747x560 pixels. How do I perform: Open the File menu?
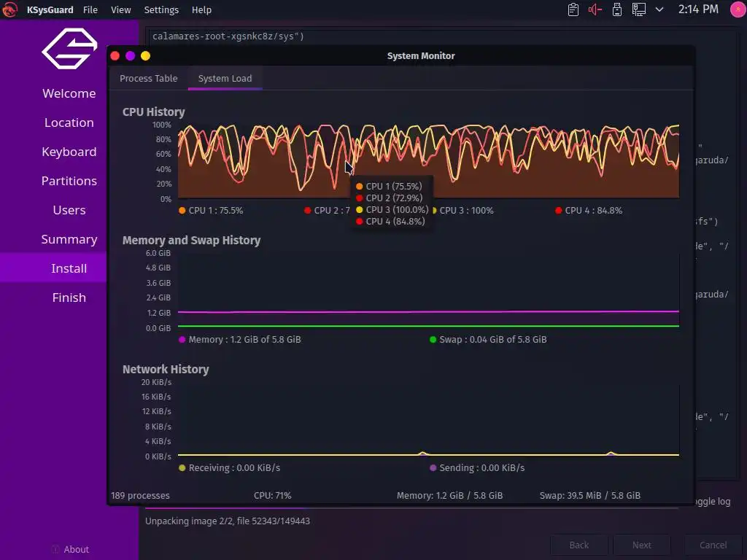[90, 10]
